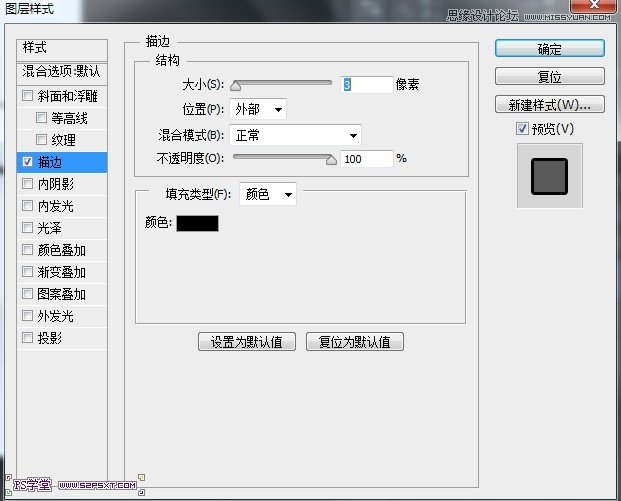Click the 新建样式(W)... button
621x501 pixels.
549,104
